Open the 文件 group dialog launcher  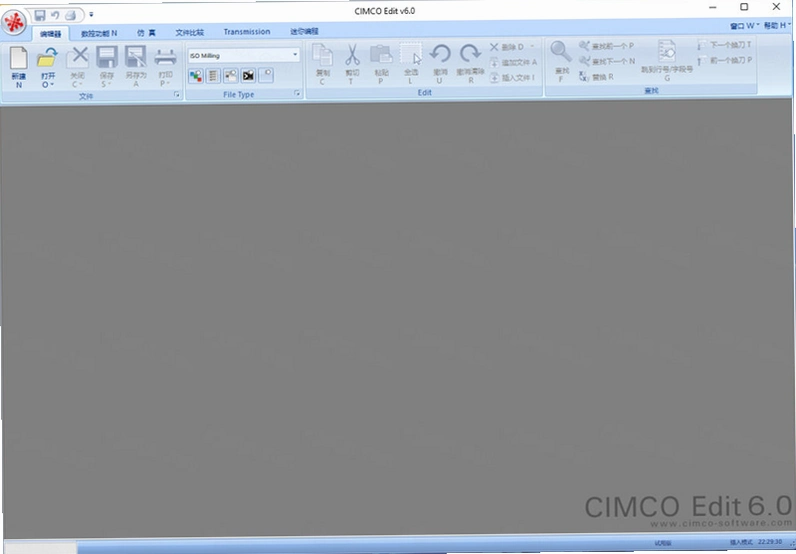177,94
